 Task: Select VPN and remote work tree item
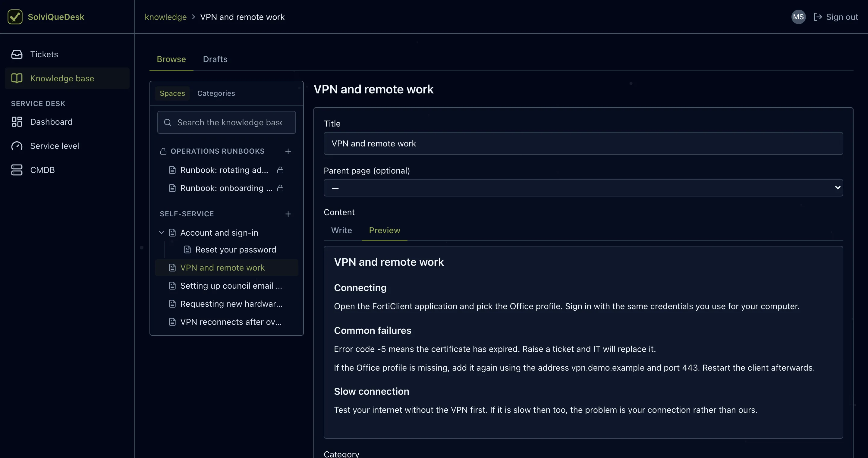click(x=226, y=268)
